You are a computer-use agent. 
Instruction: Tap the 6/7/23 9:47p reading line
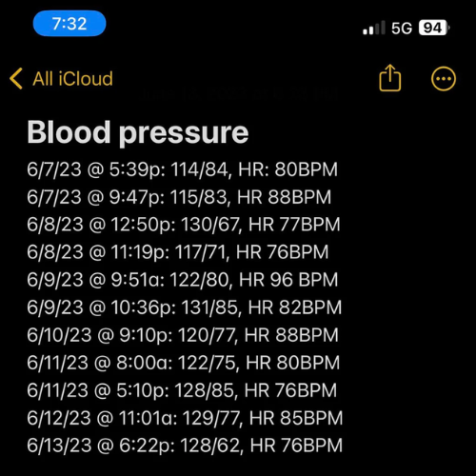pos(179,197)
